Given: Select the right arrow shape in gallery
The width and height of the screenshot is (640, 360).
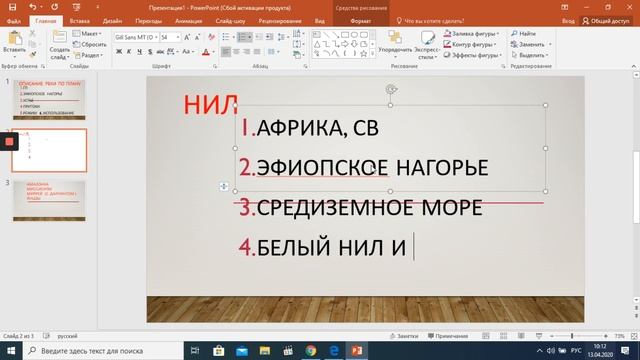Looking at the screenshot, I should (x=345, y=44).
